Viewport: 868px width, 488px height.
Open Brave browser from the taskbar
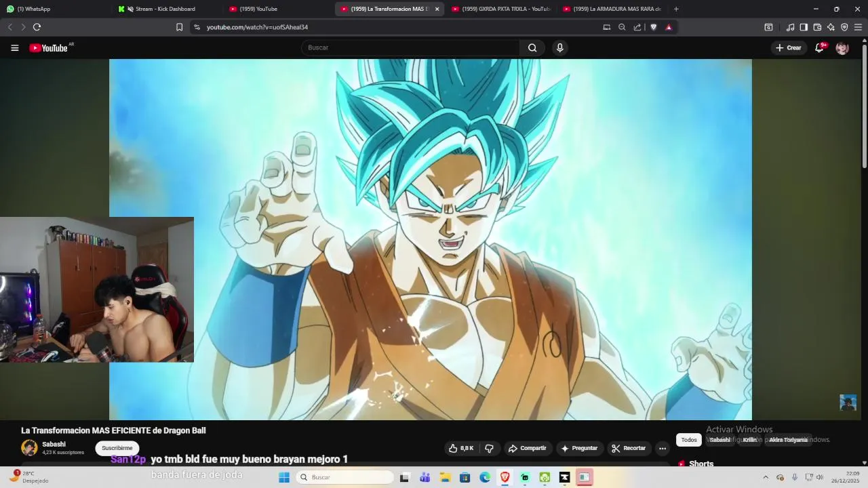(505, 477)
